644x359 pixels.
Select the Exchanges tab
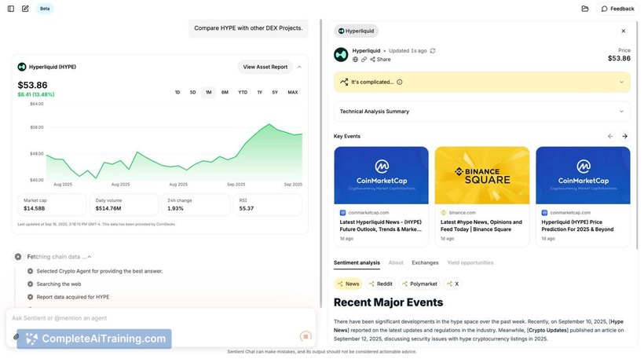[425, 263]
